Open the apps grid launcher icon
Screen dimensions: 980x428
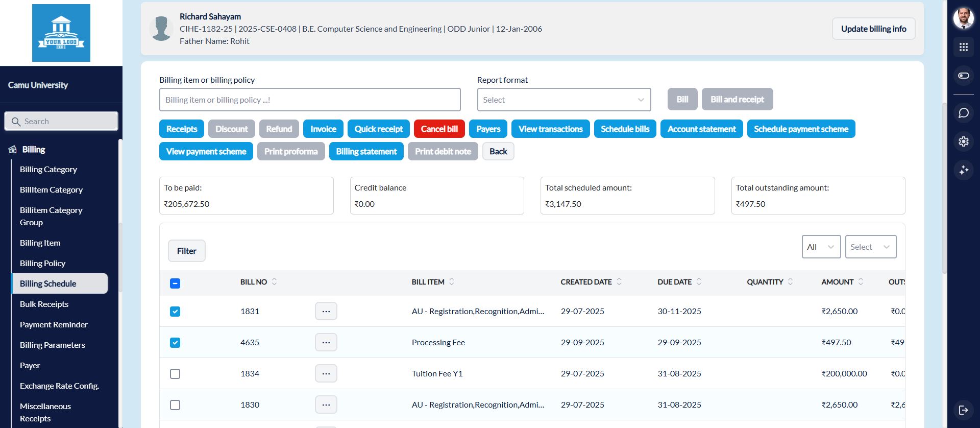tap(963, 47)
